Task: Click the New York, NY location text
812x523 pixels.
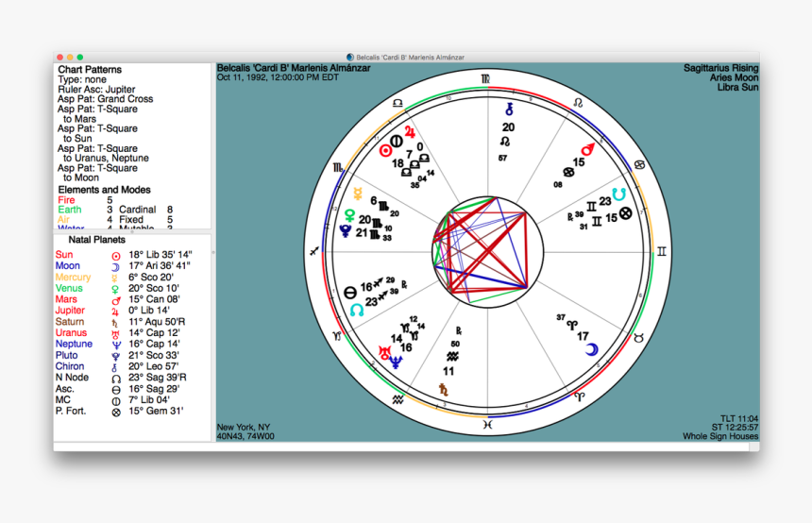Action: click(244, 428)
